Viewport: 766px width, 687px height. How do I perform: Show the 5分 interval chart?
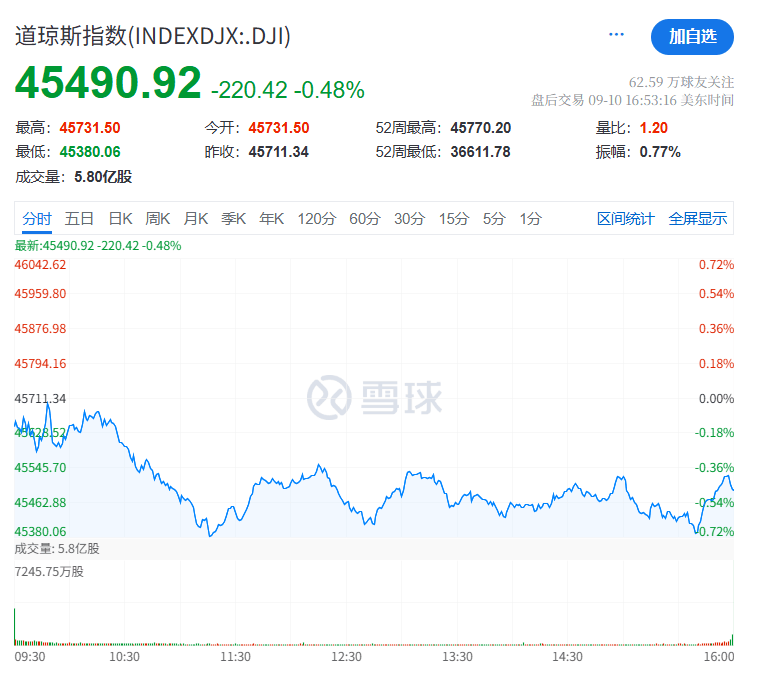point(494,218)
